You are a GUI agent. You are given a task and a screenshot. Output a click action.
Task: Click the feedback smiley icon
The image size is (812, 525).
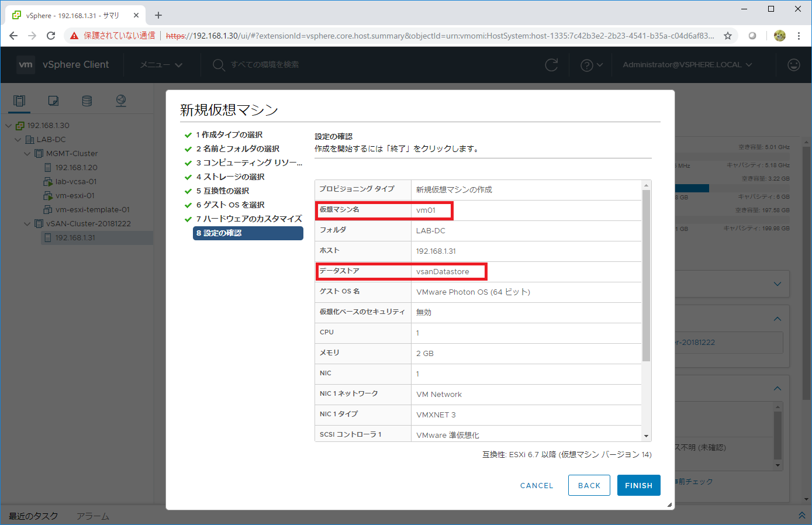pyautogui.click(x=794, y=65)
